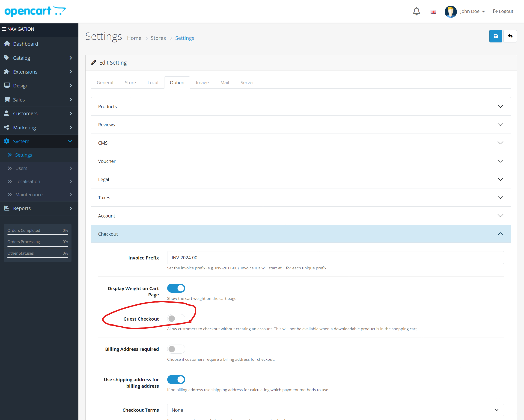This screenshot has width=524, height=420.
Task: Click the Marketing share icon
Action: point(6,127)
